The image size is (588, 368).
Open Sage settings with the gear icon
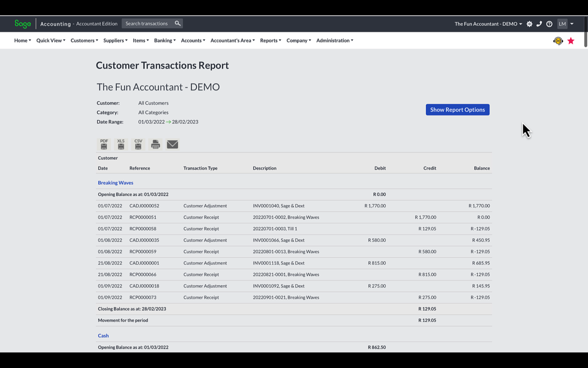click(x=529, y=24)
